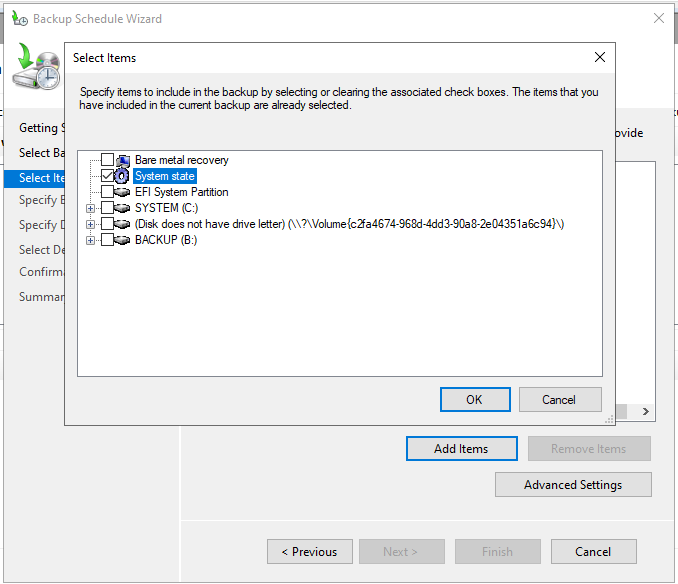Click the drive icon of the volume without letter
This screenshot has width=678, height=584.
pos(123,224)
